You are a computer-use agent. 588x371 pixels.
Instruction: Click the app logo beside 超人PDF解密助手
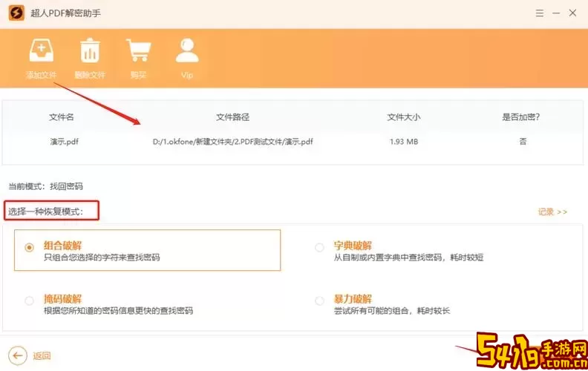[x=16, y=13]
